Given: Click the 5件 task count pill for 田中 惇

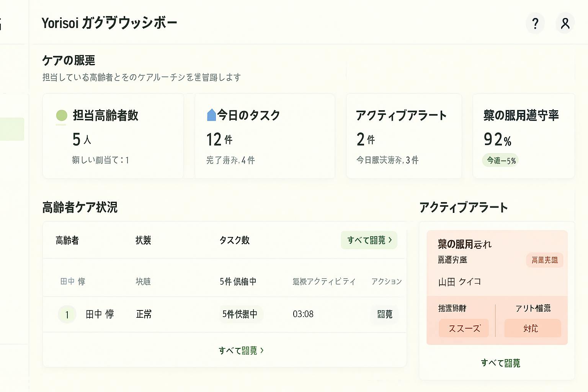Looking at the screenshot, I should pyautogui.click(x=240, y=314).
